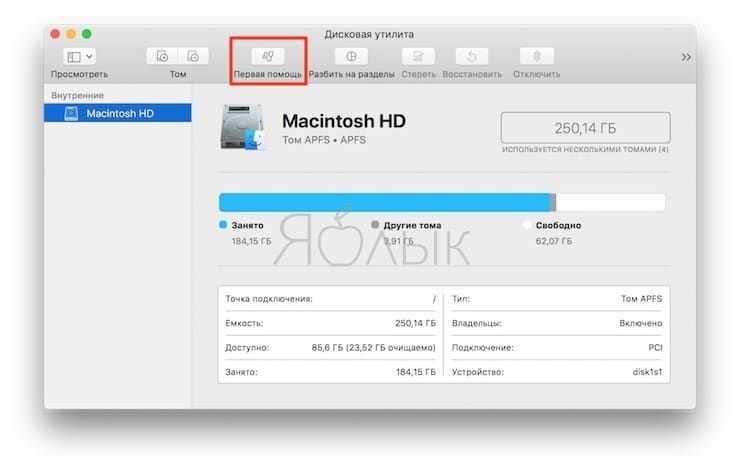This screenshot has width=740, height=472.
Task: Click the 184,15 ГБ value under Занято legend
Action: pos(252,241)
